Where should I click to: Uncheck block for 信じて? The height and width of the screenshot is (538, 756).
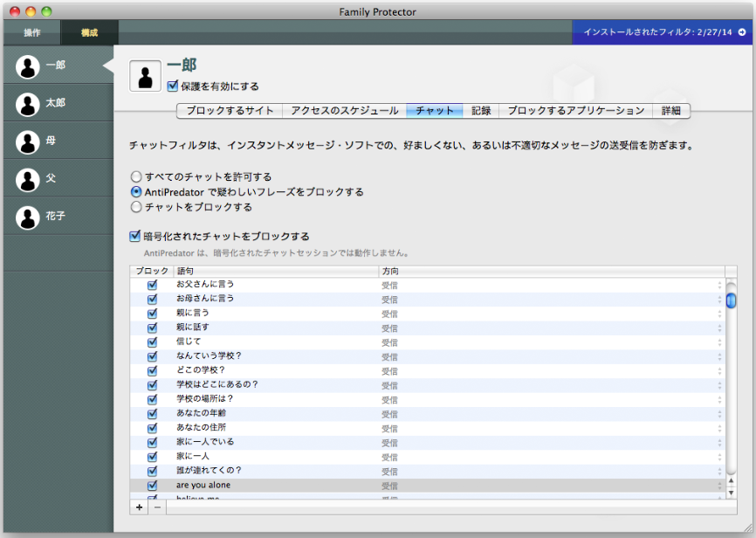coord(153,342)
